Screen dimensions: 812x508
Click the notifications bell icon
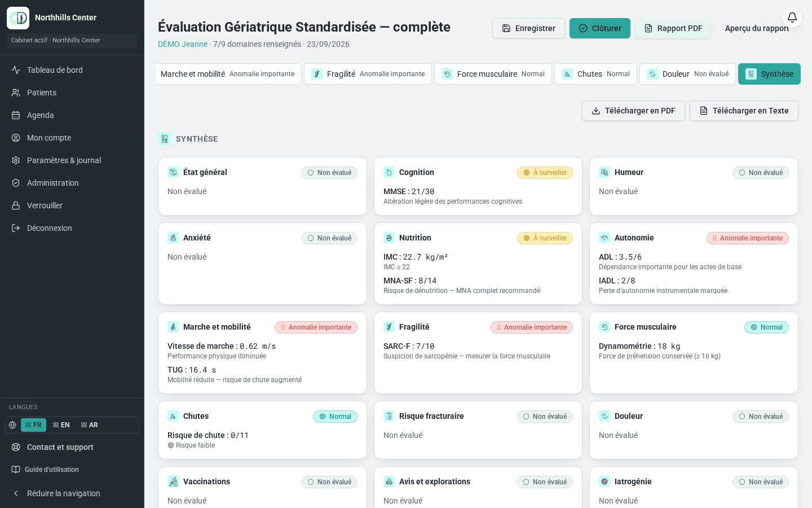pyautogui.click(x=792, y=17)
